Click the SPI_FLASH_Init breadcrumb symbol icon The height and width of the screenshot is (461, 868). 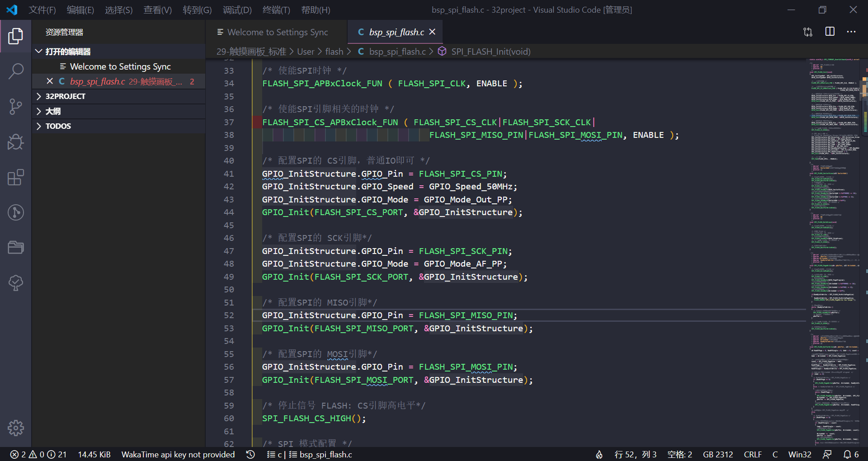point(442,52)
